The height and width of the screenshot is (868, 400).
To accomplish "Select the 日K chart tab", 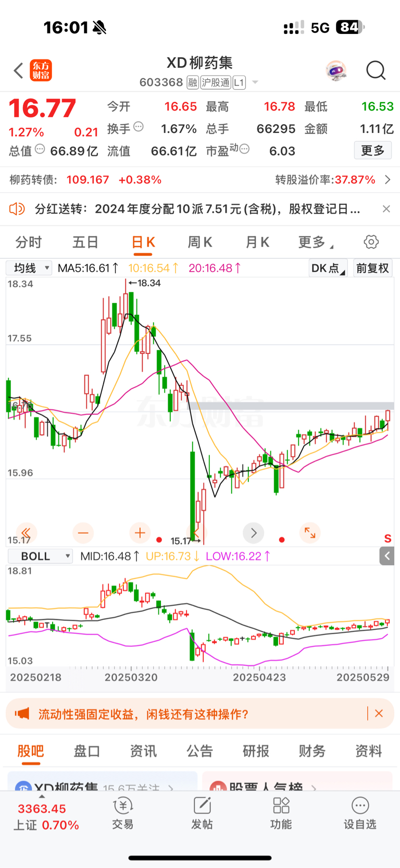I will [x=143, y=242].
